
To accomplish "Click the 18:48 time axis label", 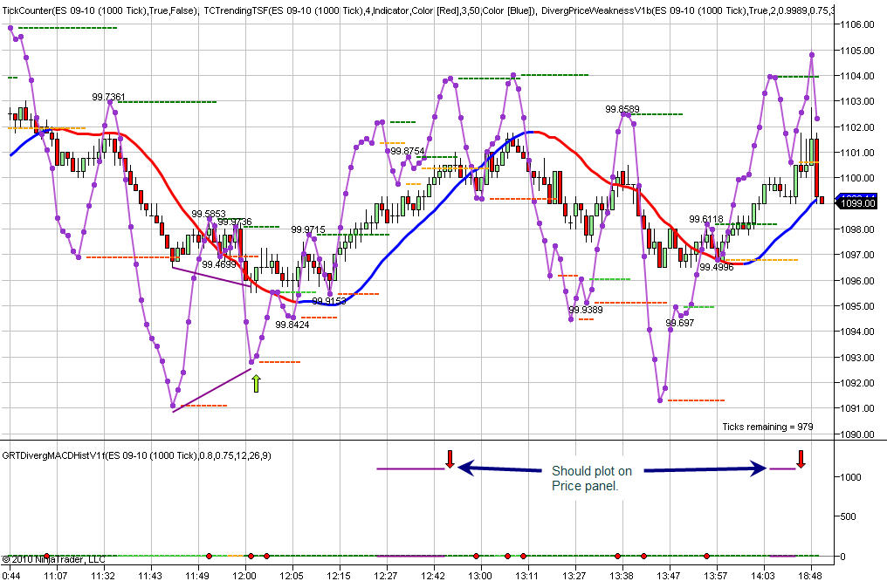I will tap(810, 576).
